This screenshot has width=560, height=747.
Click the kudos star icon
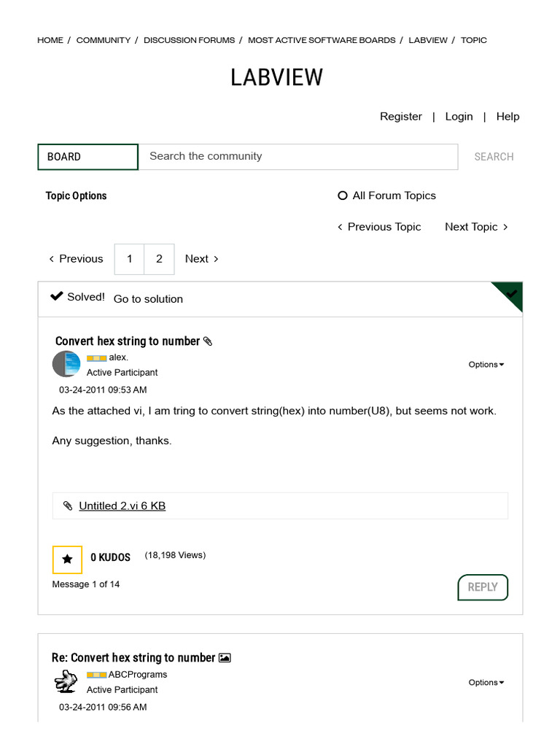67,560
